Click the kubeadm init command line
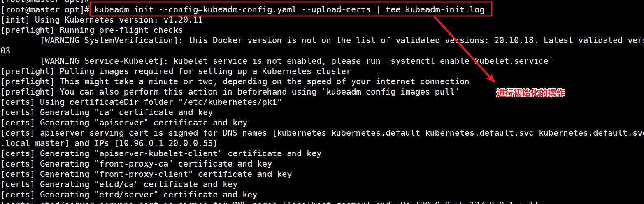 pyautogui.click(x=290, y=9)
